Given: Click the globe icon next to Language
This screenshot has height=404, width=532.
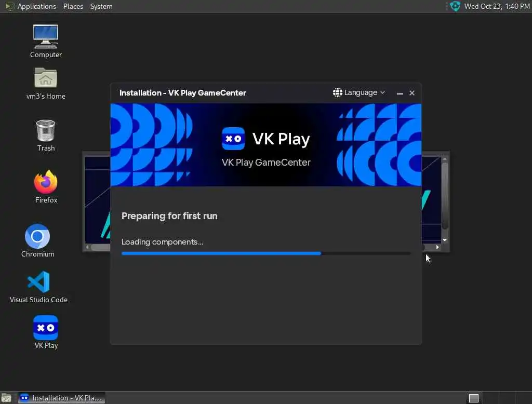Looking at the screenshot, I should 337,92.
